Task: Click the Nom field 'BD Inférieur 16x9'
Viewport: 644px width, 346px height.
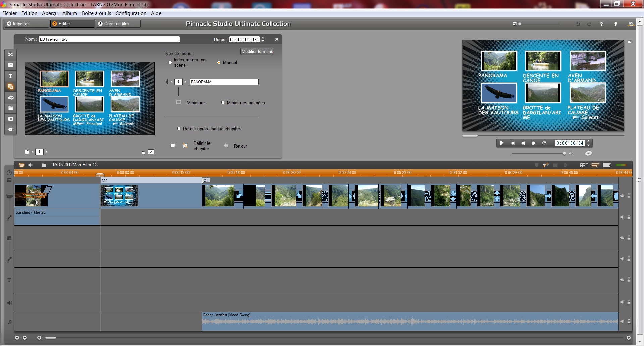Action: (109, 39)
